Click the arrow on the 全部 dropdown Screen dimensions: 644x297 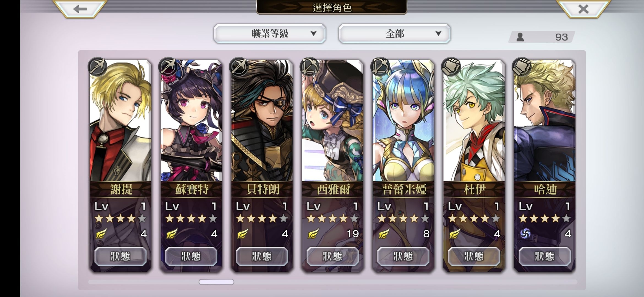click(438, 34)
